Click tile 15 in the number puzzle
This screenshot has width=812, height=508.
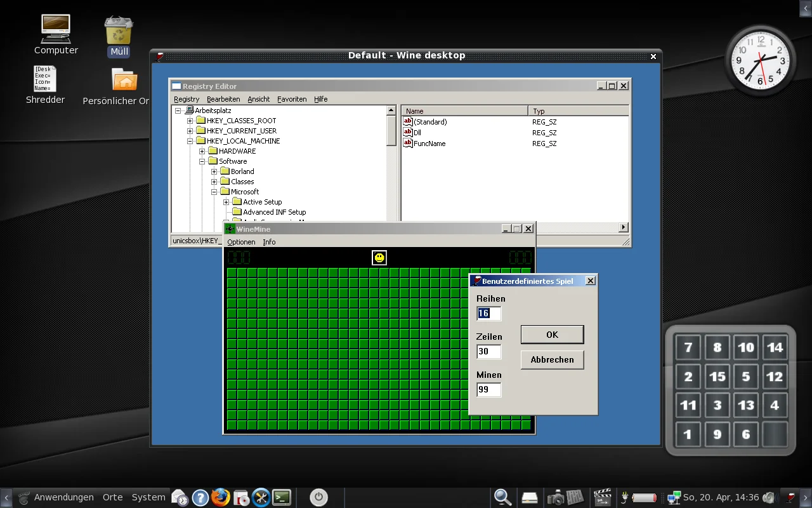pos(717,377)
